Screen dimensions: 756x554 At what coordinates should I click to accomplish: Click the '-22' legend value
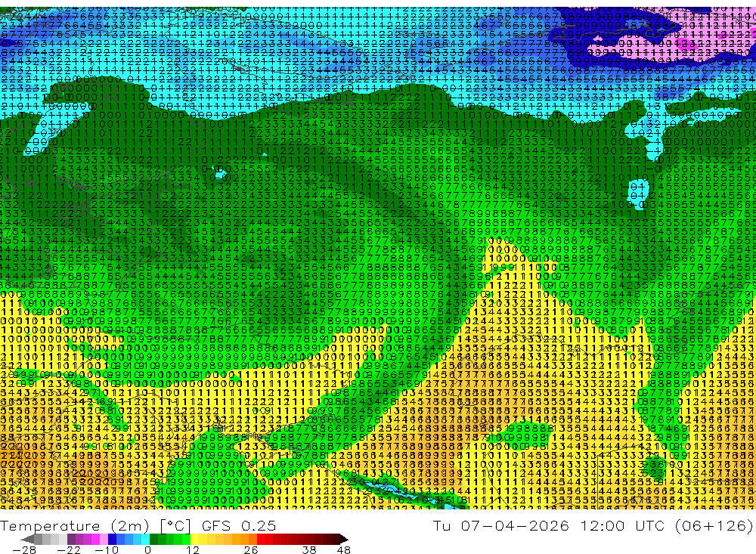[x=69, y=550]
